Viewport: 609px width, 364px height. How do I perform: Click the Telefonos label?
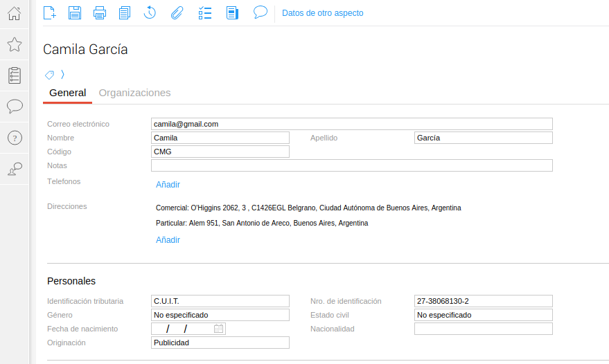[x=64, y=181]
